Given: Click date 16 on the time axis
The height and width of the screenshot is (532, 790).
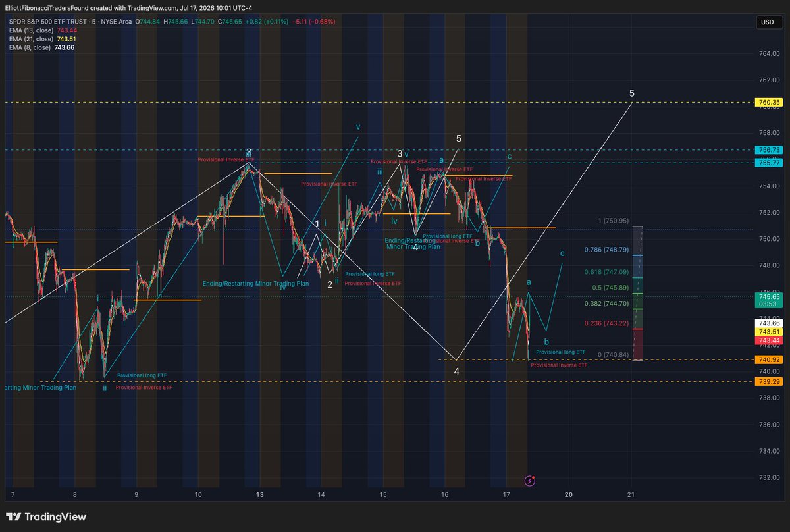Looking at the screenshot, I should coord(445,494).
